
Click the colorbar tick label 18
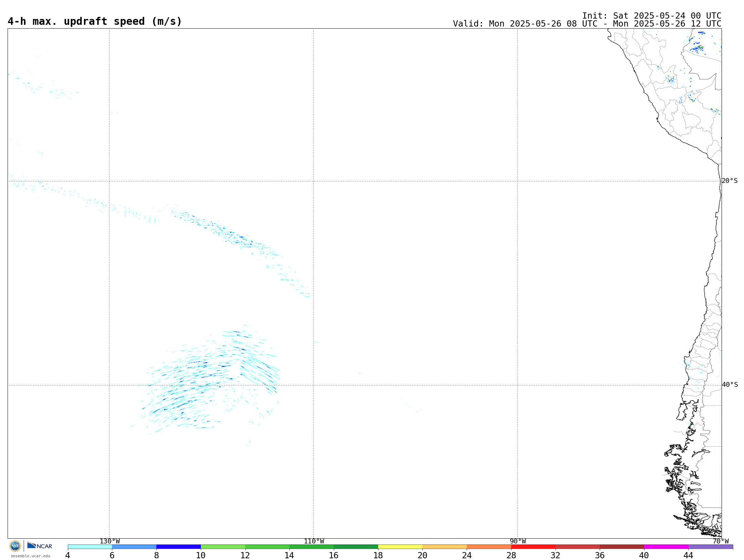coord(378,556)
